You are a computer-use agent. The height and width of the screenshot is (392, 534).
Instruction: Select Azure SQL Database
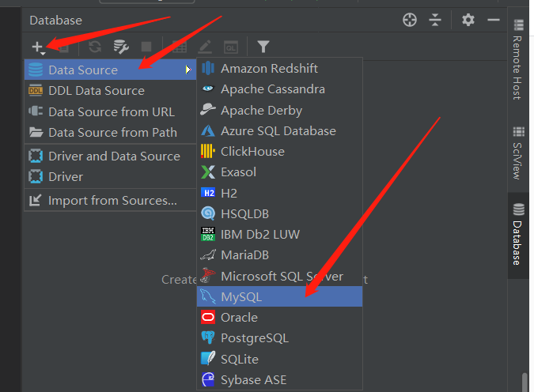[279, 131]
